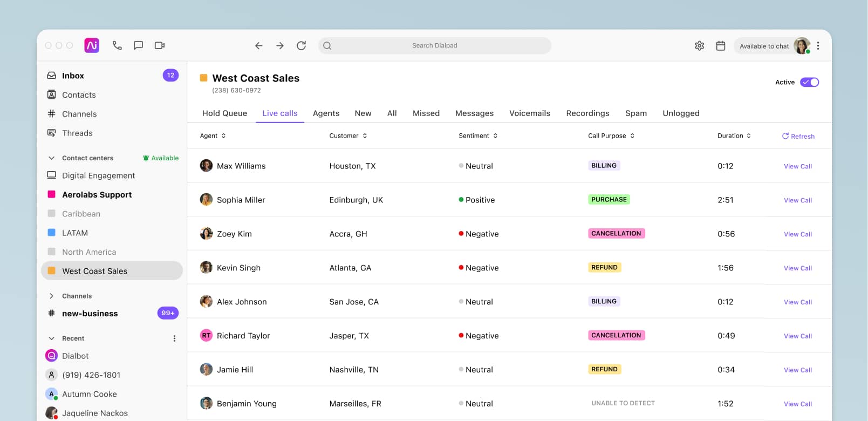868x421 pixels.
Task: Click the Search Dialpad field
Action: (x=434, y=45)
